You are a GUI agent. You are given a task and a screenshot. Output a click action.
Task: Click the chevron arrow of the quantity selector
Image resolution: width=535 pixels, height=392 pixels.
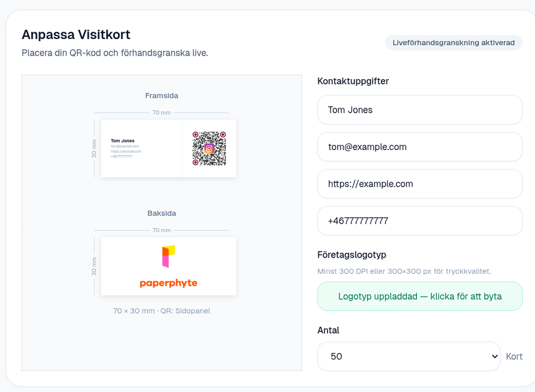[495, 356]
